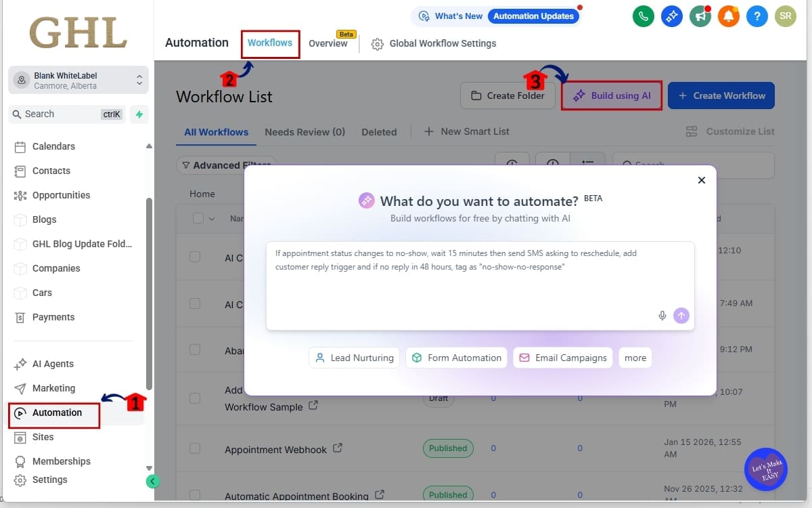Tick the checkbox beside Appointment Webhook workflow
The image size is (812, 508).
tap(194, 448)
